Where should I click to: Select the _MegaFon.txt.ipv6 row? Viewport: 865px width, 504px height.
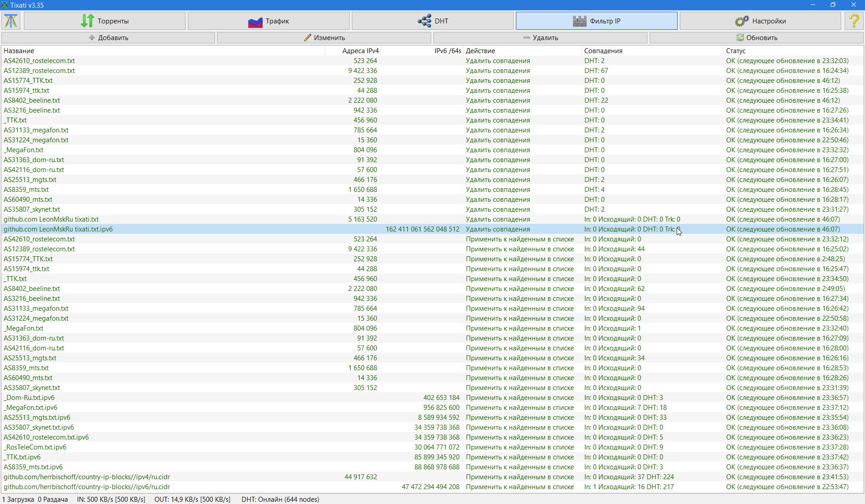(432, 408)
